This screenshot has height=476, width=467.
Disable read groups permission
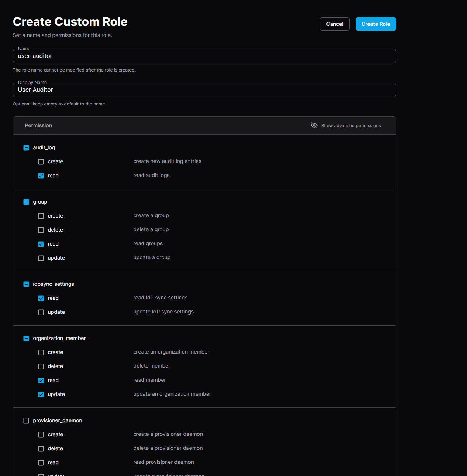tap(41, 244)
